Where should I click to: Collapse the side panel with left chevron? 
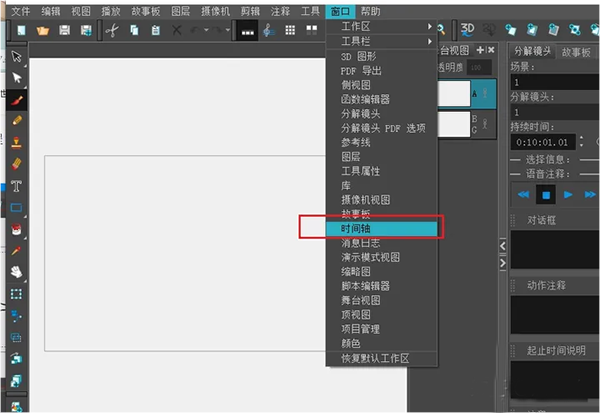tap(503, 246)
